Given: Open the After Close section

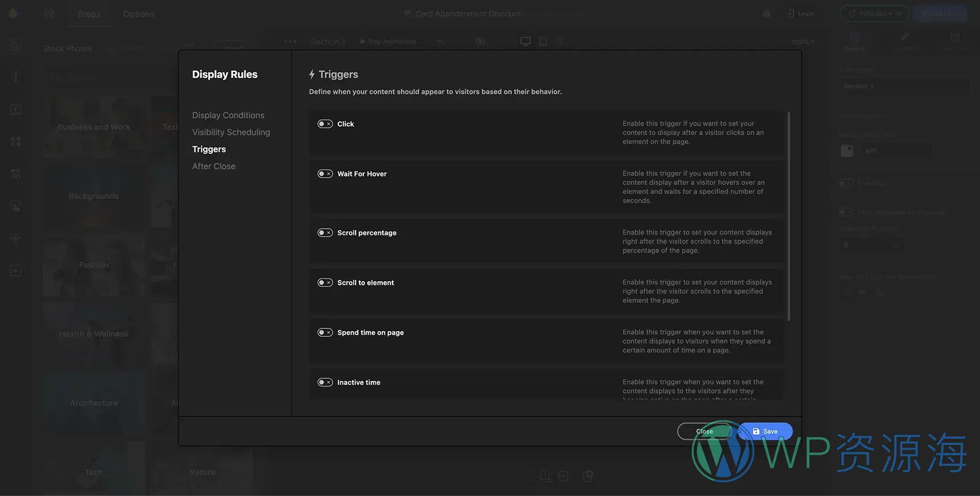Looking at the screenshot, I should [214, 166].
